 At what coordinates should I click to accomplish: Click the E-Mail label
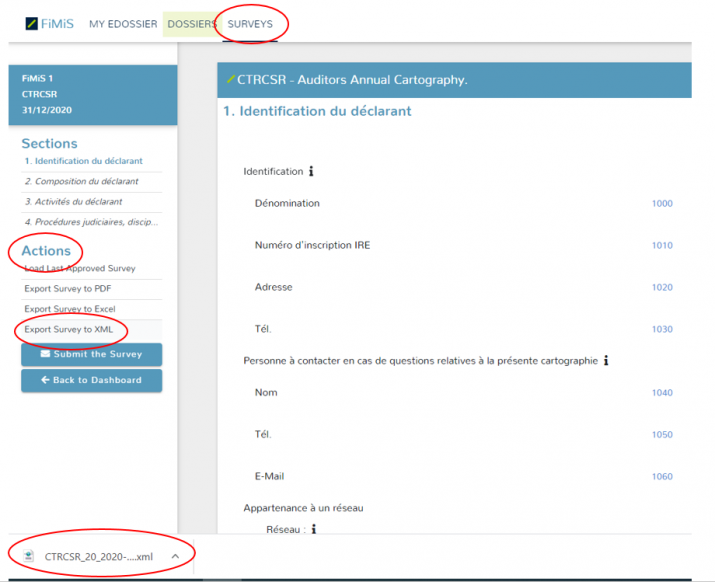click(x=269, y=476)
